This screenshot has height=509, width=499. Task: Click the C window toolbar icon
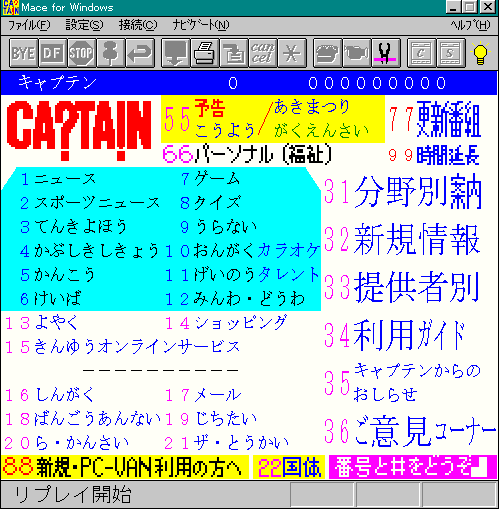point(422,53)
